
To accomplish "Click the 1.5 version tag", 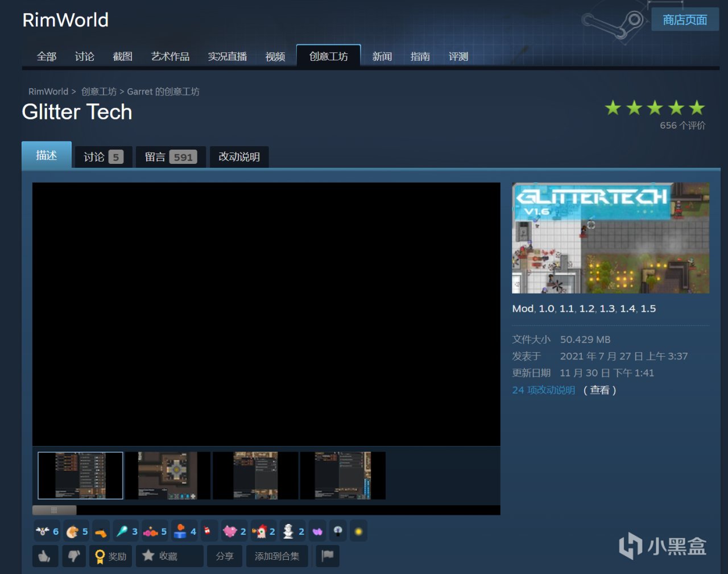I will point(648,308).
